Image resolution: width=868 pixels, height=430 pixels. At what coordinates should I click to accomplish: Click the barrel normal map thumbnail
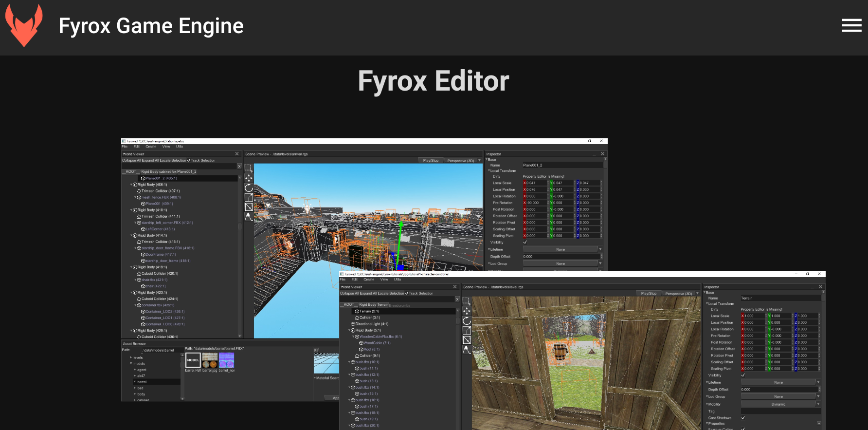[x=226, y=360]
